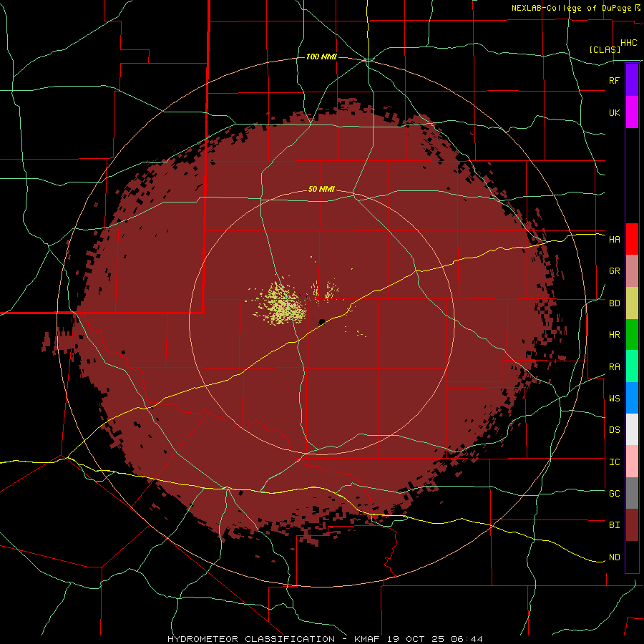Click the "DS" legend label
The image size is (644, 644).
tap(614, 430)
